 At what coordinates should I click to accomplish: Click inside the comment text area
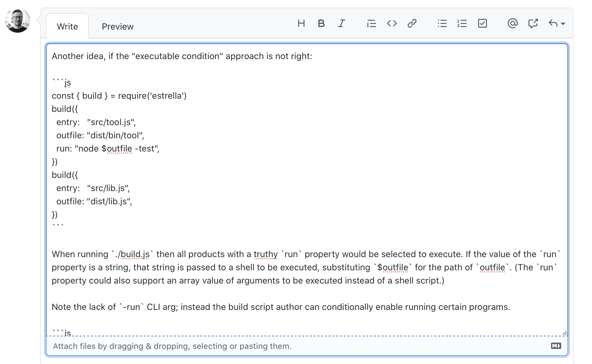(x=307, y=190)
